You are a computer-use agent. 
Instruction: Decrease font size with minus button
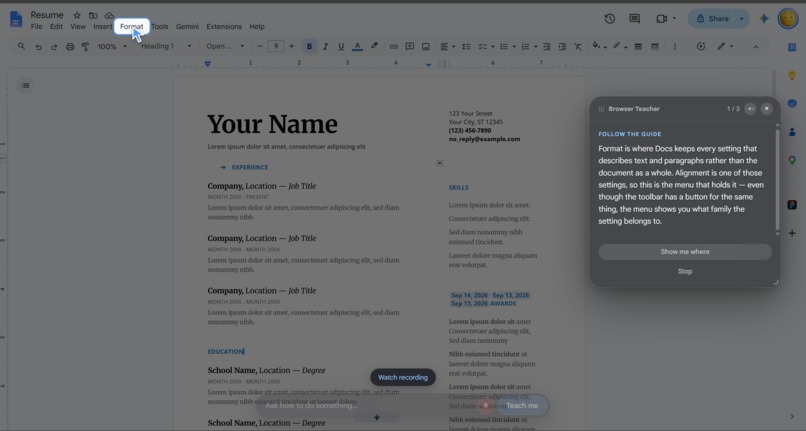(260, 46)
